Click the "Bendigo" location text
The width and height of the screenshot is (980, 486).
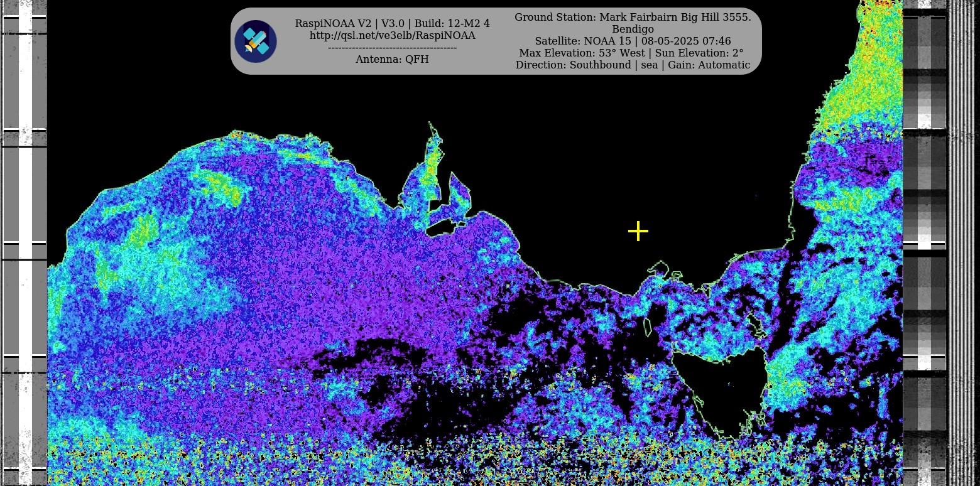point(633,29)
